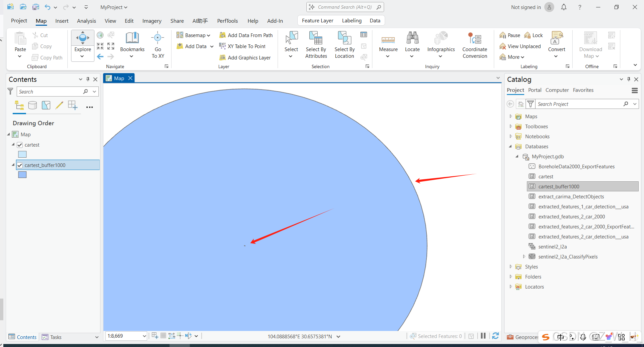Open the Project menu tab
Image resolution: width=644 pixels, height=347 pixels.
tap(19, 21)
